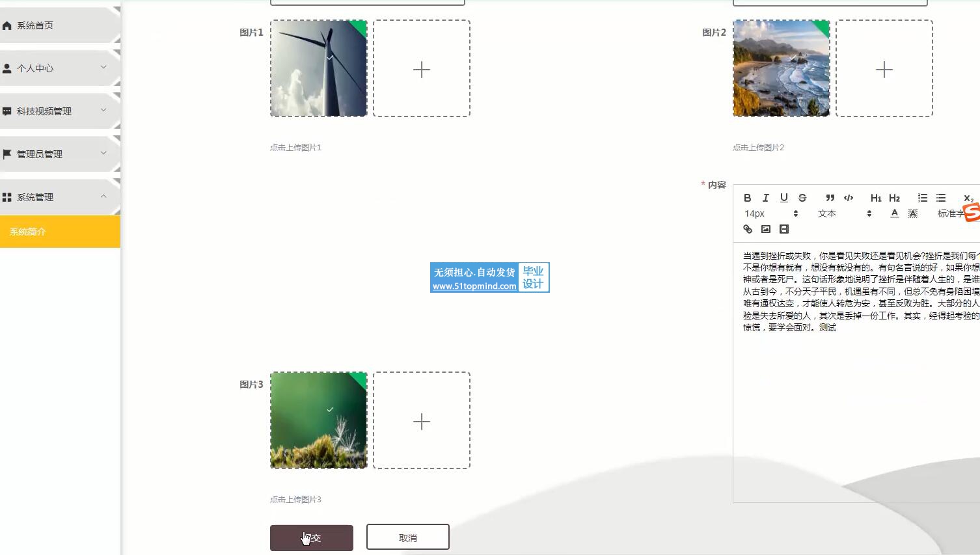Click the up chevron beside 系统管理
This screenshot has height=555, width=980.
103,196
